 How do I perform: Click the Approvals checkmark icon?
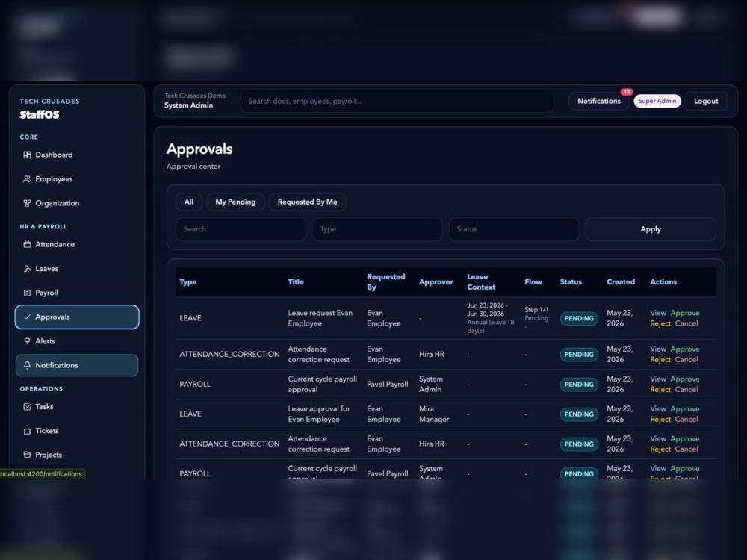(x=27, y=317)
